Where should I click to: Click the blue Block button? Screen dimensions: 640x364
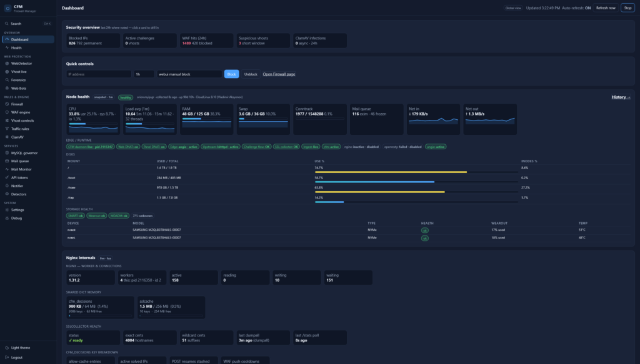tap(231, 74)
